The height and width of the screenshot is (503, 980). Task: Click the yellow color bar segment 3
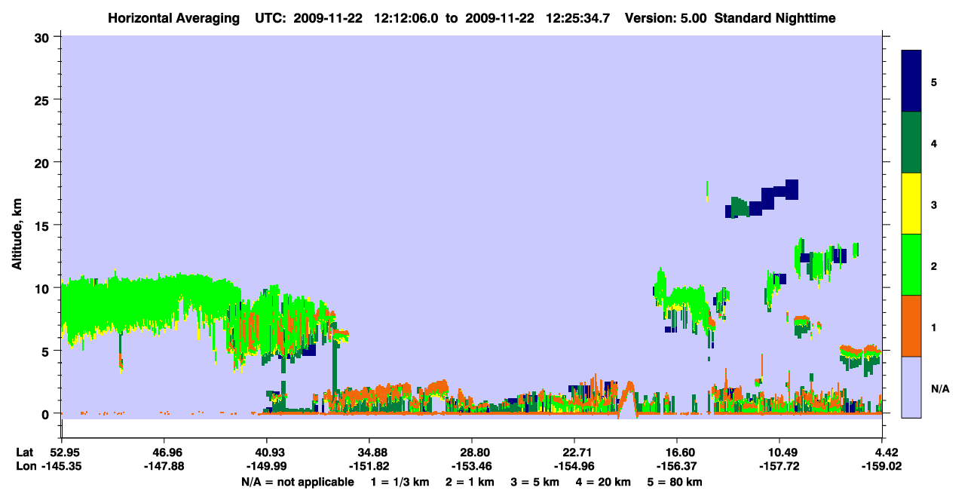pyautogui.click(x=911, y=204)
